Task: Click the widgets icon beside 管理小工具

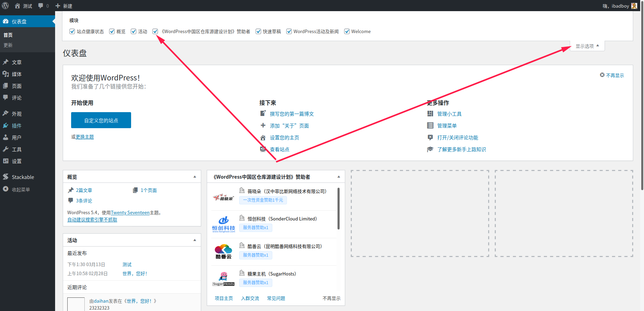Action: pyautogui.click(x=430, y=114)
